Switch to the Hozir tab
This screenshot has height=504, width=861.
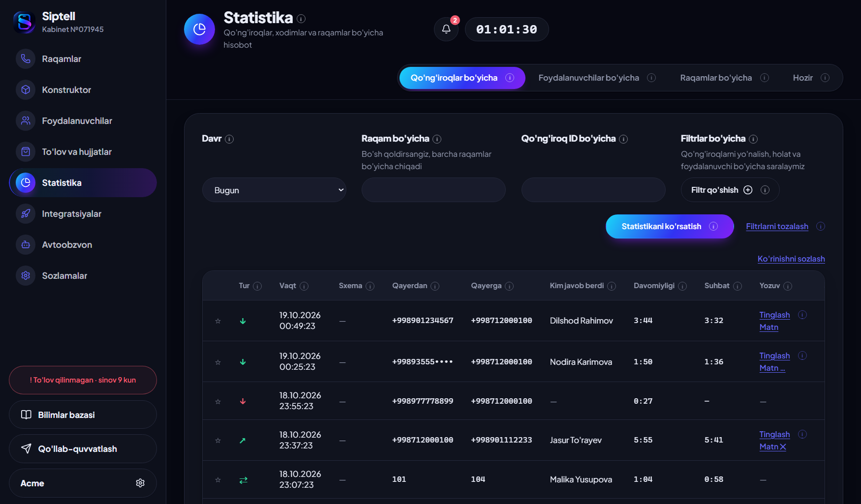811,78
